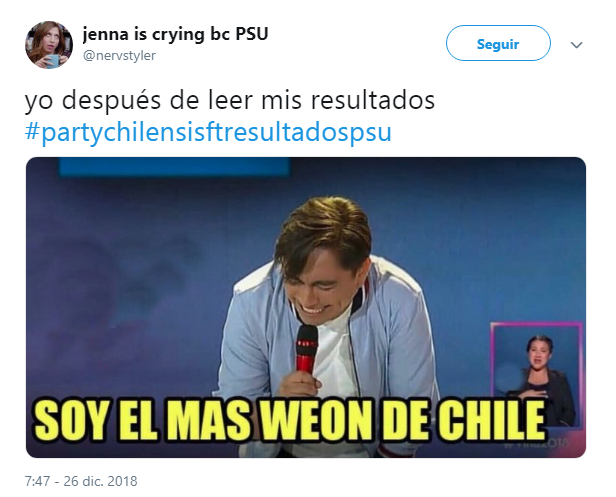Click the faded hashtag watermark on the image

click(537, 444)
